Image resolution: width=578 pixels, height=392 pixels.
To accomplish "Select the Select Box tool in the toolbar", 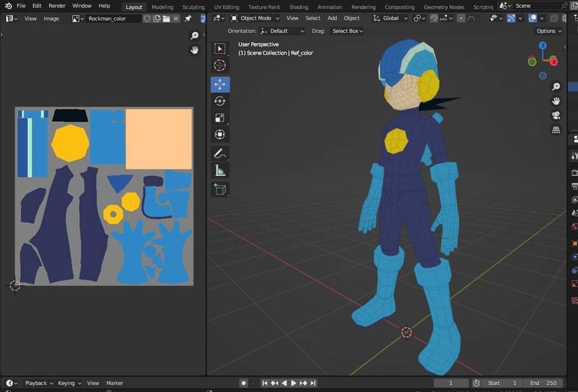I will (220, 49).
